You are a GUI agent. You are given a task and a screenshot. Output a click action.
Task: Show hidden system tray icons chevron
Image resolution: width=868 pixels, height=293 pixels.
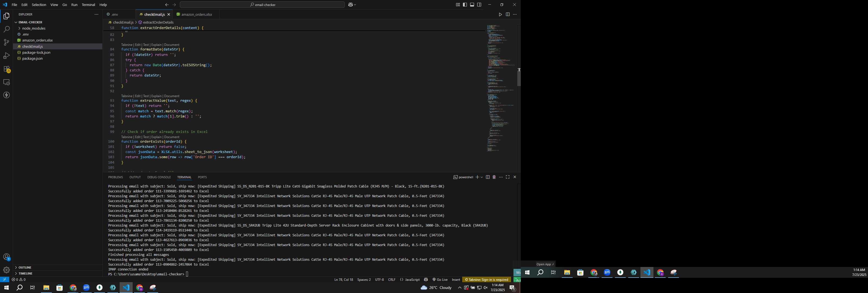[x=459, y=288]
